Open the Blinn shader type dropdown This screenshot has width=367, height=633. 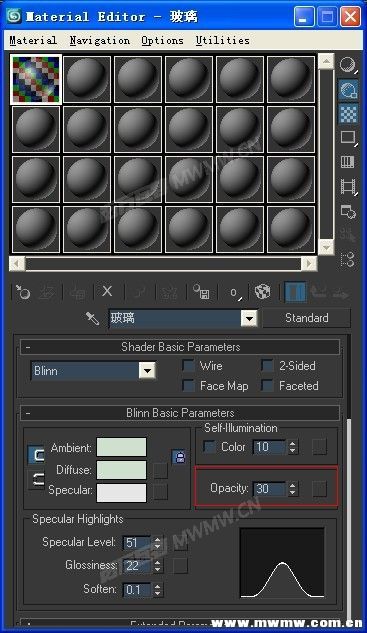point(147,371)
